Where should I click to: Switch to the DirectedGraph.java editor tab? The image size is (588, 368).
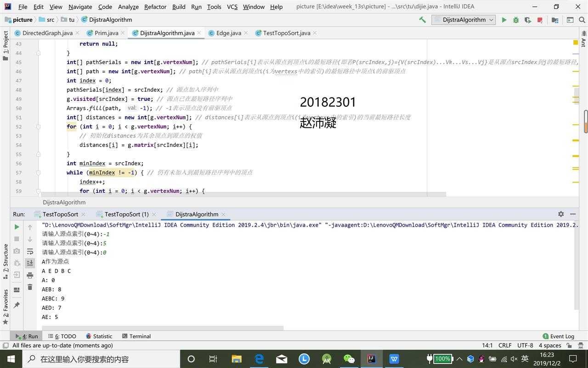(47, 33)
